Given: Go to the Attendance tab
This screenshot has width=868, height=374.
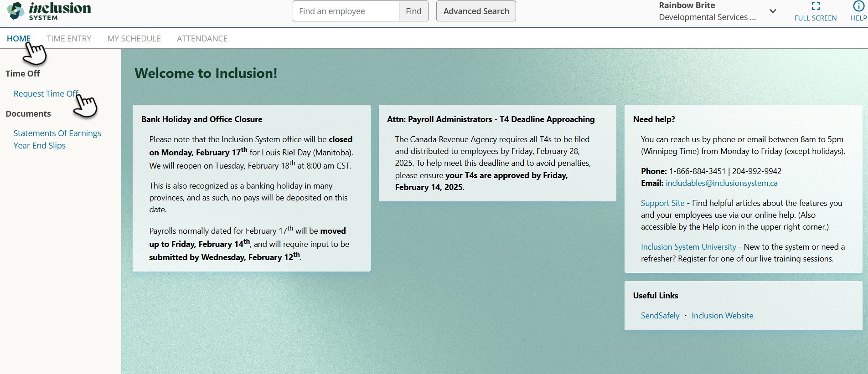Looking at the screenshot, I should point(202,39).
